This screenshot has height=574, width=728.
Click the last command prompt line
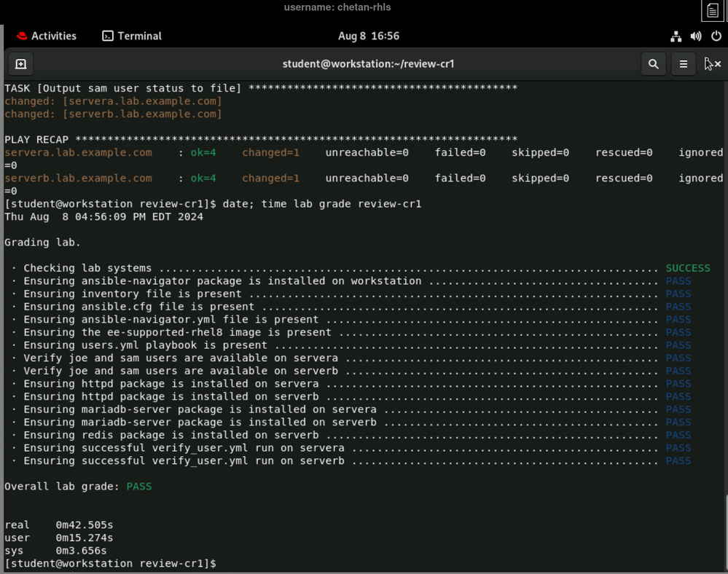click(111, 564)
